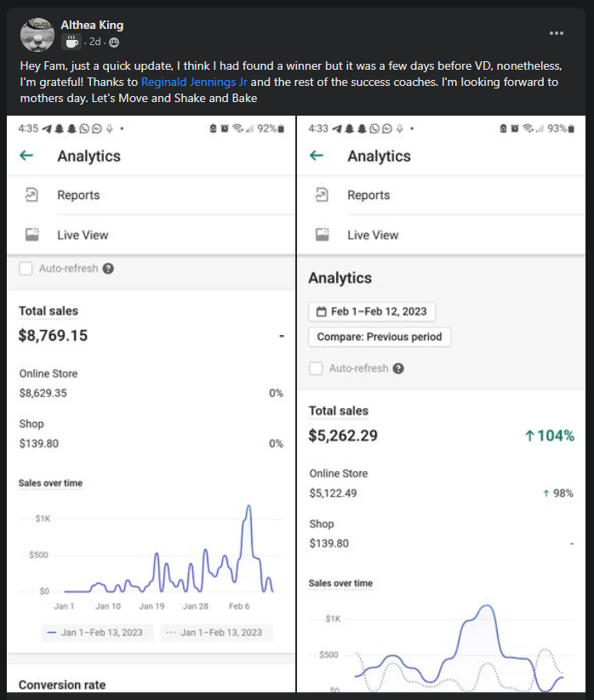Toggle Auto-refresh checkbox in right screenshot
The image size is (594, 700).
pos(316,368)
